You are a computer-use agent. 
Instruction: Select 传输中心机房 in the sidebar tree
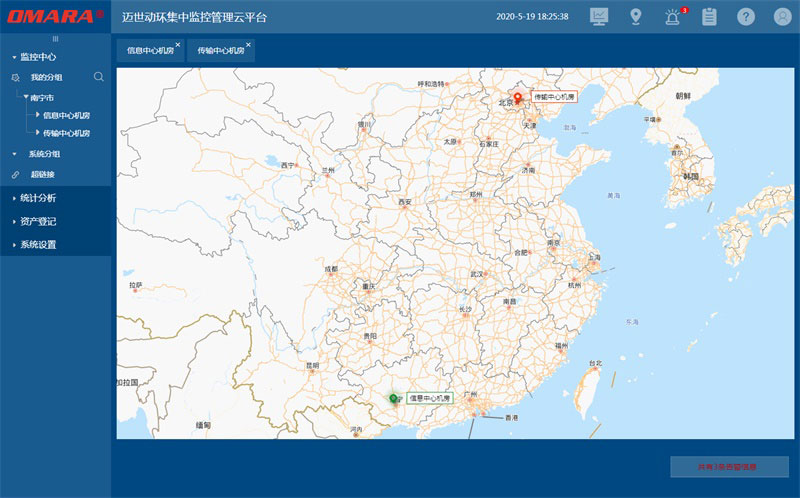point(66,132)
